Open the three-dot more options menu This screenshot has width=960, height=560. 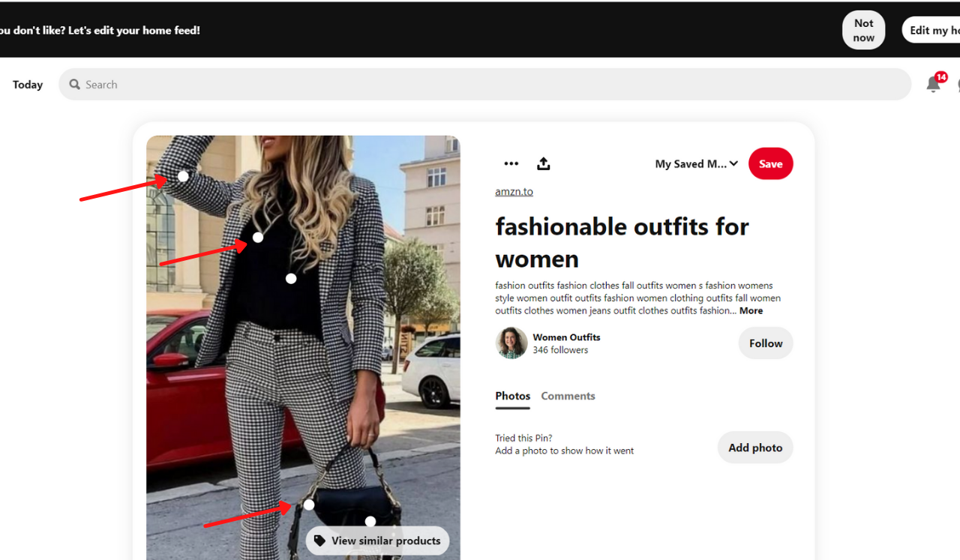511,163
